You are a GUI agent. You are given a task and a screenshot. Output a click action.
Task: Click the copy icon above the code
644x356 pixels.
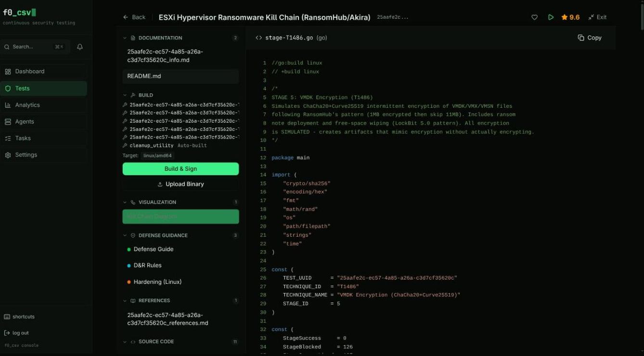coord(581,38)
